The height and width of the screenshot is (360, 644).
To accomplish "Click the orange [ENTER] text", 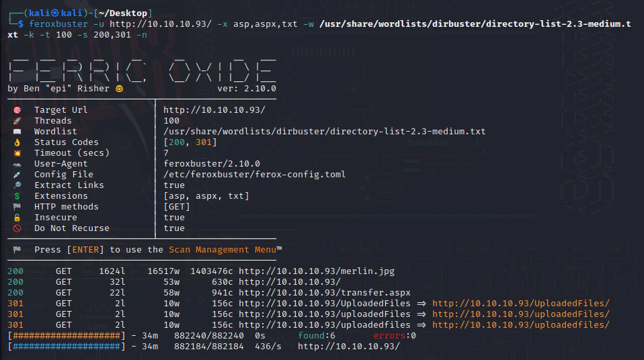I will pyautogui.click(x=85, y=250).
